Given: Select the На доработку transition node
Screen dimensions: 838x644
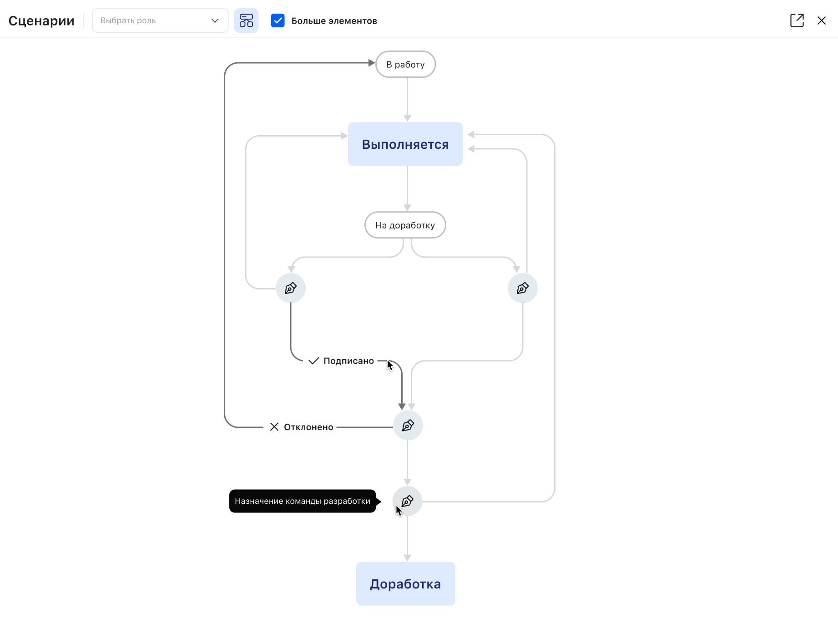Looking at the screenshot, I should [405, 225].
